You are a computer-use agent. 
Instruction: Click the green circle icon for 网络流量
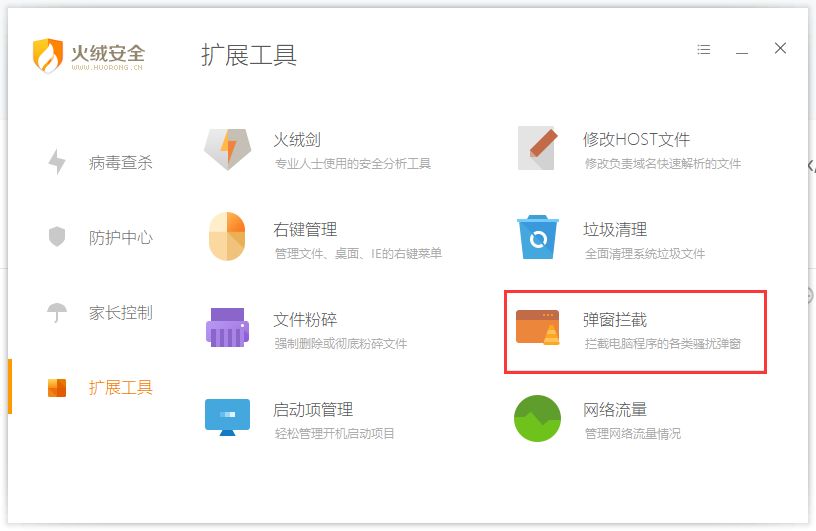pos(538,418)
